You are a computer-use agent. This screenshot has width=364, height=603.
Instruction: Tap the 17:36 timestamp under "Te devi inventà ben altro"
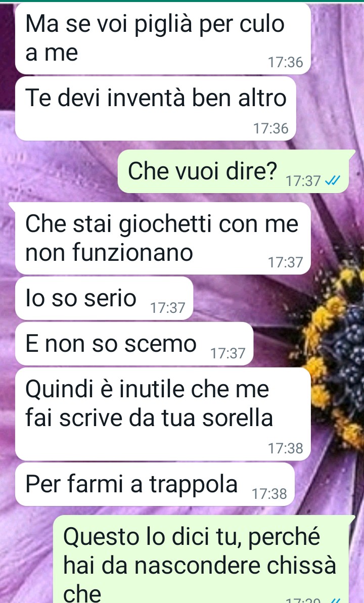pyautogui.click(x=270, y=128)
